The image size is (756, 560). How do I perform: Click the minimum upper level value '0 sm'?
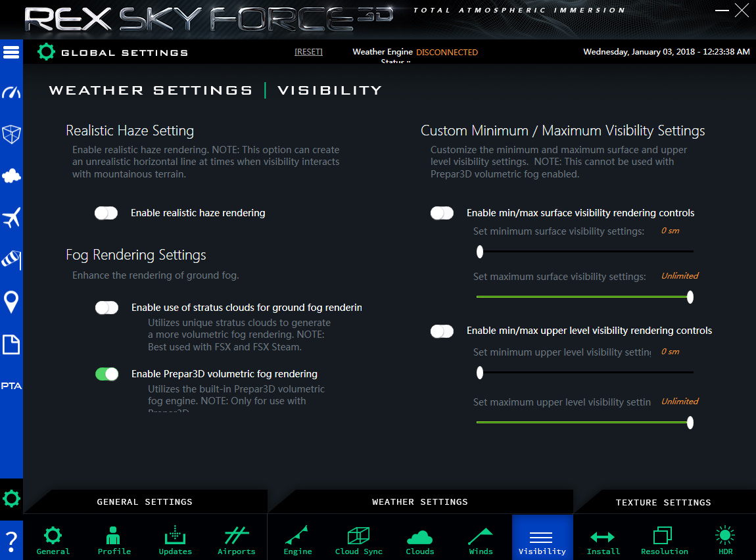point(670,352)
